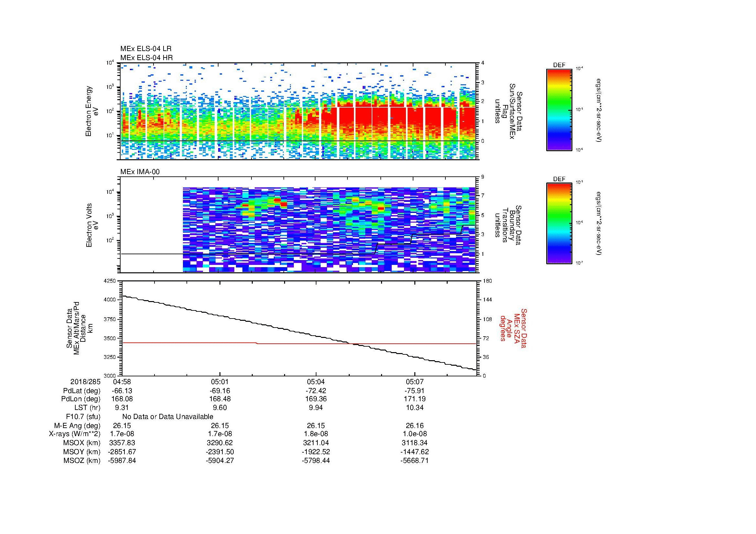756x534 pixels.
Task: Click the SZA axis tick '108'
Action: (x=487, y=319)
